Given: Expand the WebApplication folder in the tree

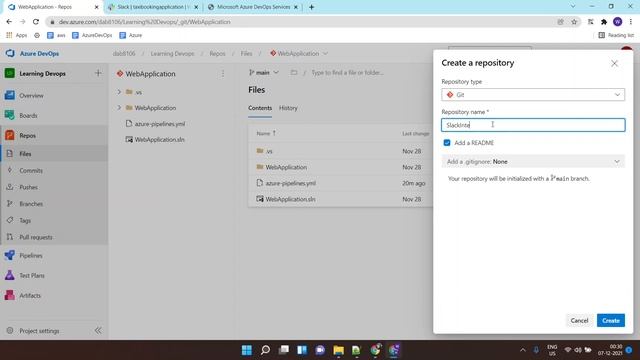Looking at the screenshot, I should point(119,108).
